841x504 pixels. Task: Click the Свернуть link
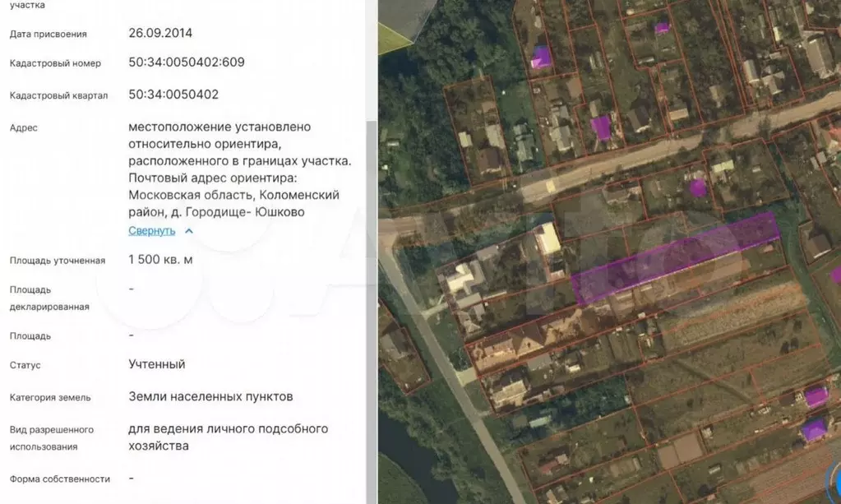[152, 230]
